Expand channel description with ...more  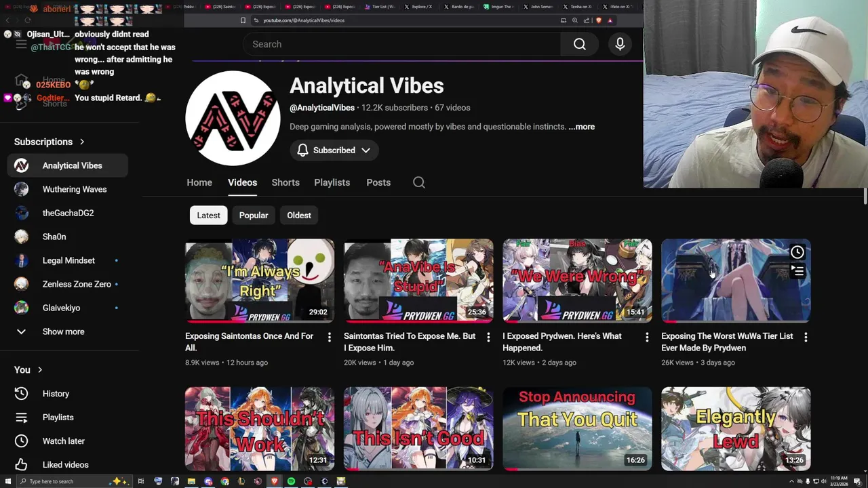582,127
